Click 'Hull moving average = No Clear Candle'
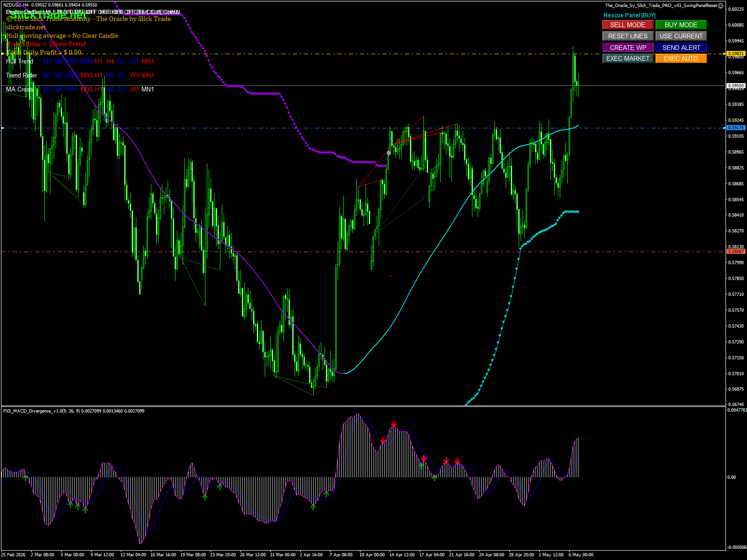This screenshot has height=560, width=747. coord(62,35)
